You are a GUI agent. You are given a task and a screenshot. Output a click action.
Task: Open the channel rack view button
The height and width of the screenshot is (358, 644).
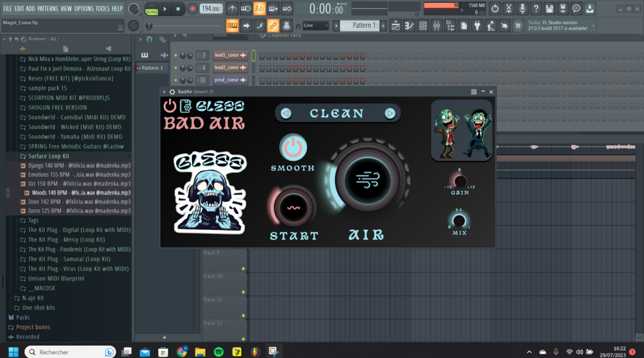[423, 26]
